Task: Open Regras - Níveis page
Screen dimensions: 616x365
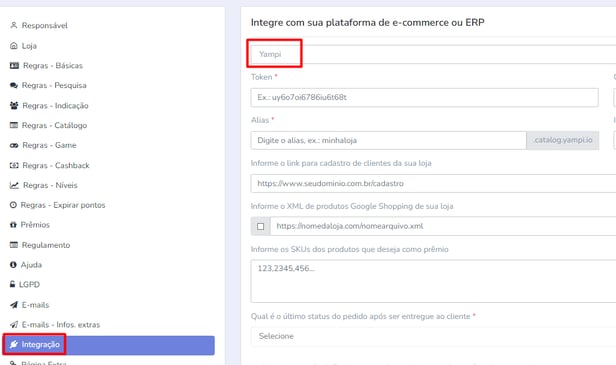Action: [50, 185]
